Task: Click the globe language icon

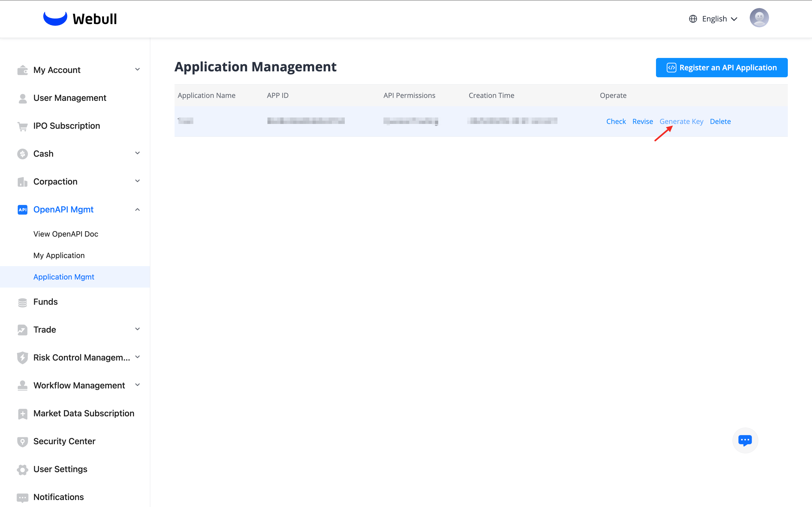Action: [693, 19]
